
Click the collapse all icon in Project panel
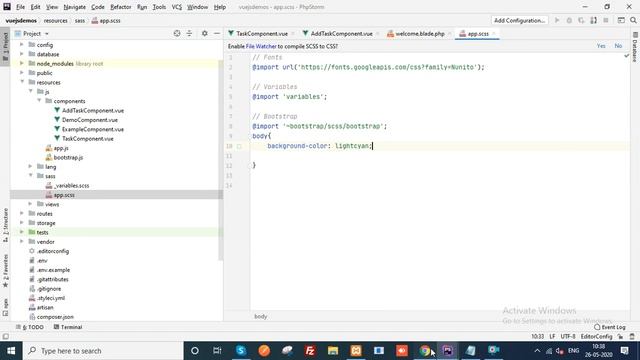pyautogui.click(x=189, y=33)
